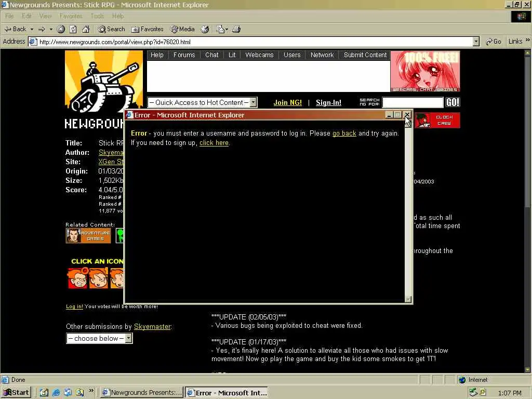
Task: Open History using toolbar icon
Action: tap(205, 29)
